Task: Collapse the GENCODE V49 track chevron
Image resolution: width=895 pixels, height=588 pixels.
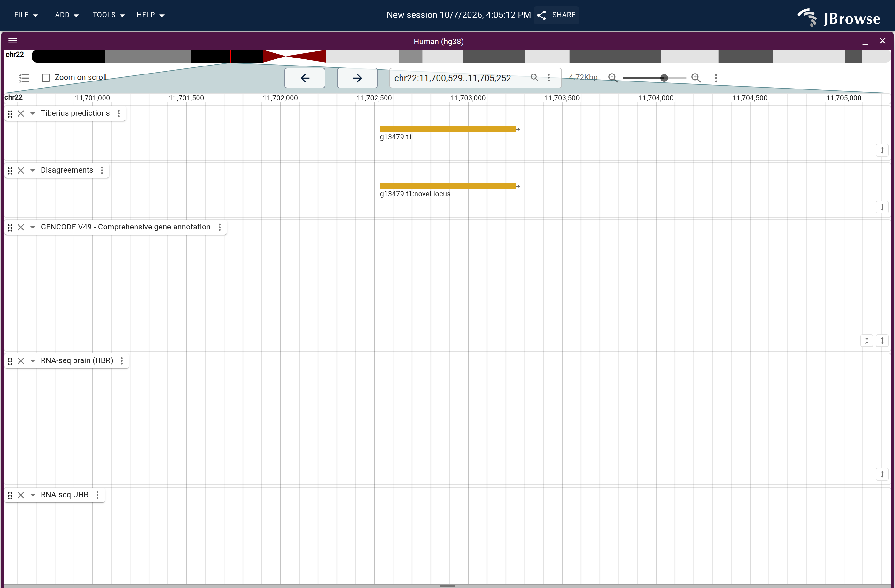Action: pos(33,227)
